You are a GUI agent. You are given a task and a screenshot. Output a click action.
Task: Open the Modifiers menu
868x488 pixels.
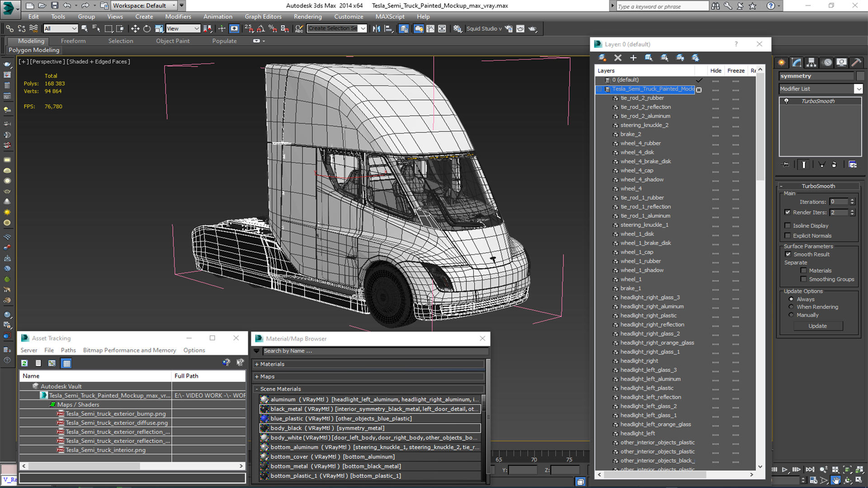pos(178,17)
